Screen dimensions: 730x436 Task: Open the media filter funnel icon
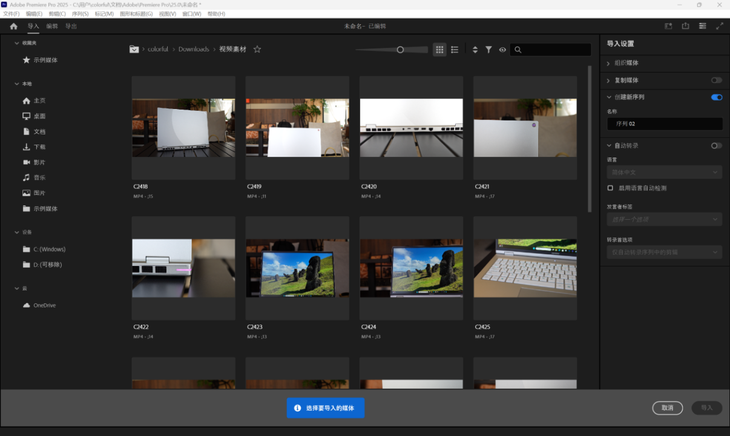tap(489, 49)
